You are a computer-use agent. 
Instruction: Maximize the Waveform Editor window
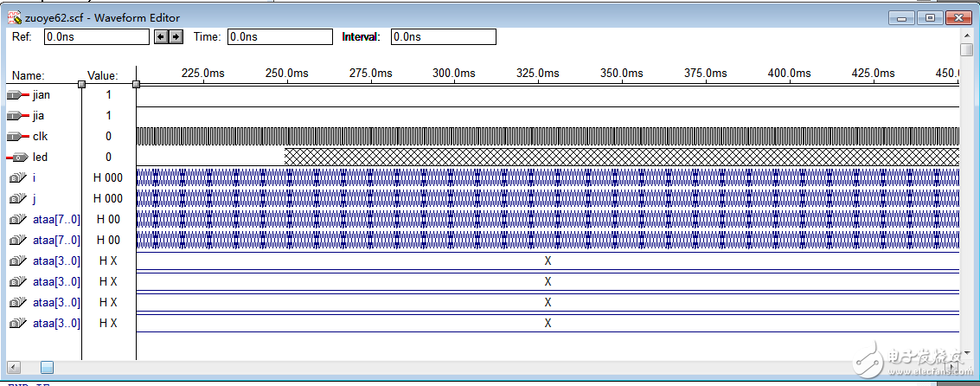click(x=930, y=17)
